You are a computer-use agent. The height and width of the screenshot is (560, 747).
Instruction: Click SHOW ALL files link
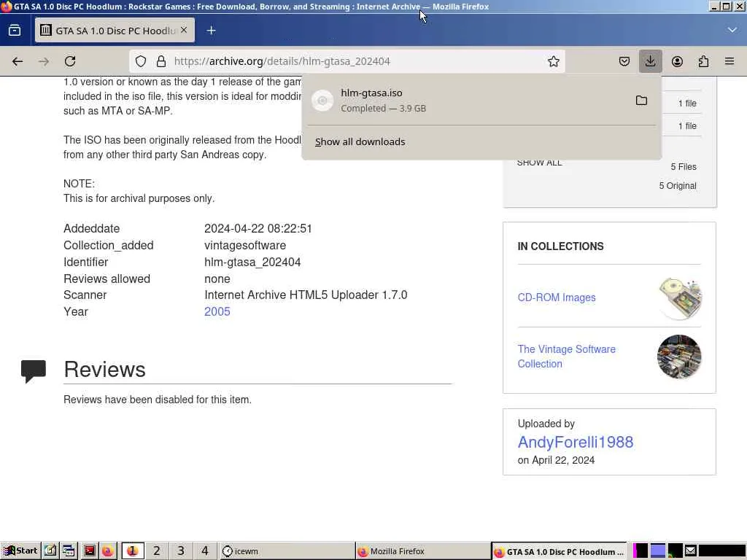[539, 163]
